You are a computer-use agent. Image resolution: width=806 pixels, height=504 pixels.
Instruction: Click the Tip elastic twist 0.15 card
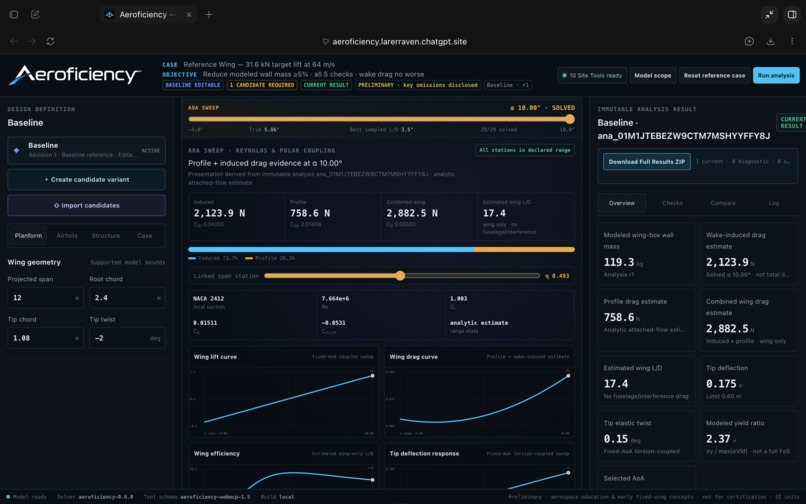(x=647, y=436)
